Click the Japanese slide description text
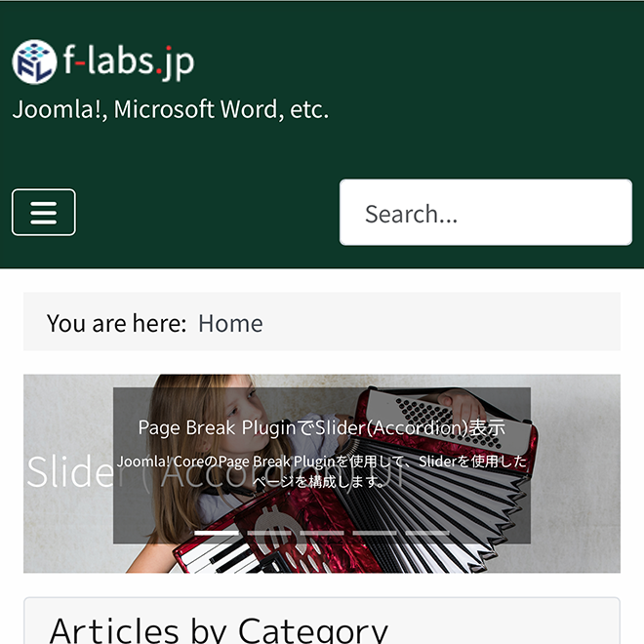644x644 pixels. pos(321,470)
